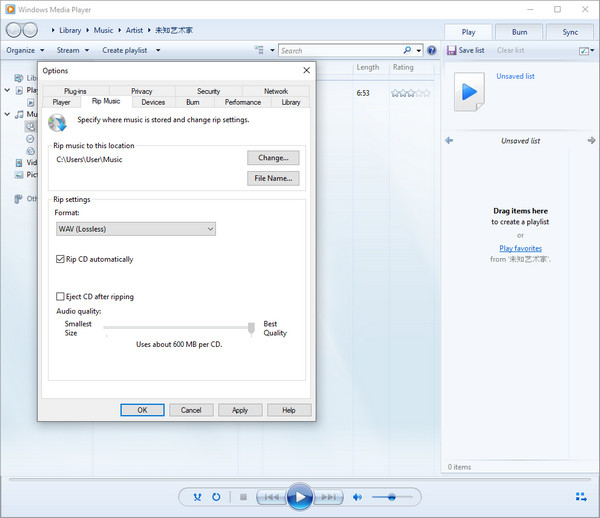The height and width of the screenshot is (518, 600).
Task: Switch to Now Playing view icon
Action: [581, 497]
